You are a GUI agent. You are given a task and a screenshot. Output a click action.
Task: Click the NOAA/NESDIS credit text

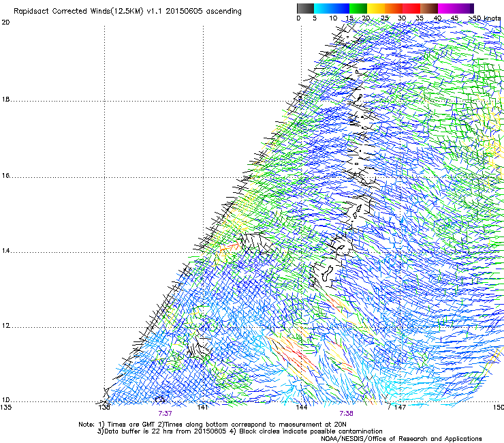[401, 438]
